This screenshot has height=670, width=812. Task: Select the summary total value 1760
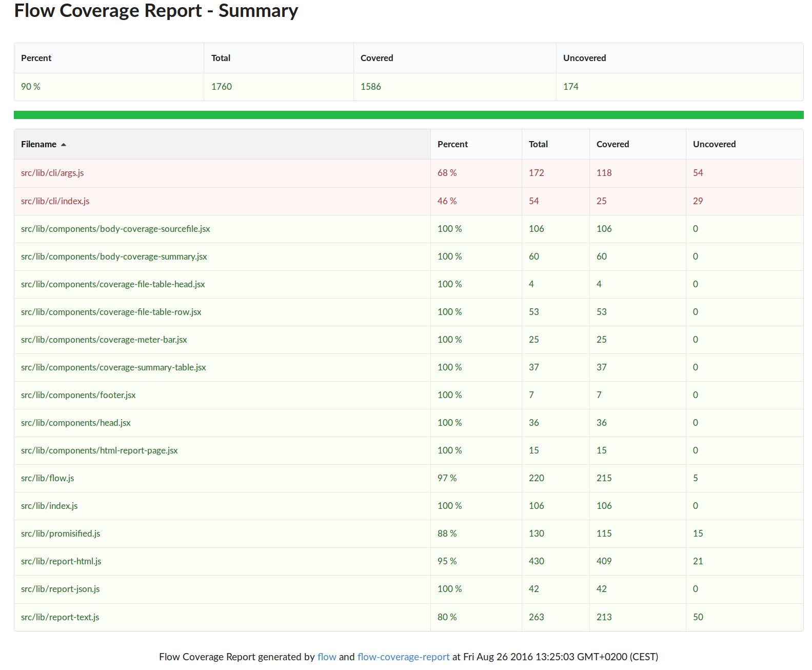coord(222,87)
